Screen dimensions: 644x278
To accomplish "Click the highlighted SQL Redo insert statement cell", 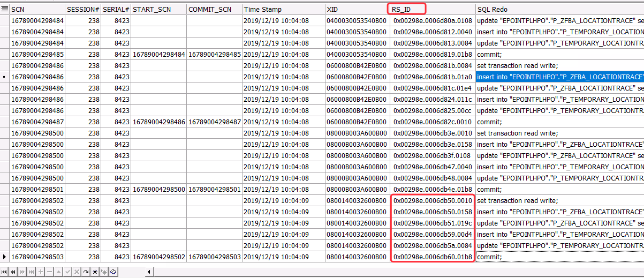I will [560, 77].
